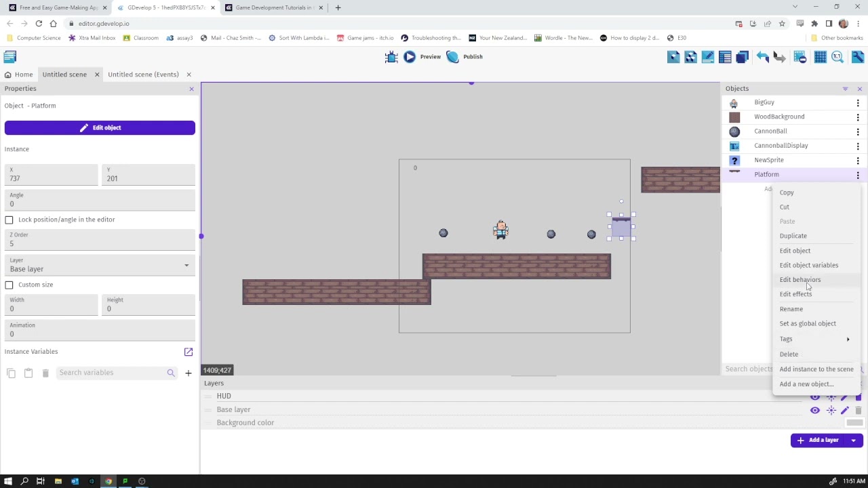Choose Rename from the context menu
The width and height of the screenshot is (868, 488).
click(817, 309)
